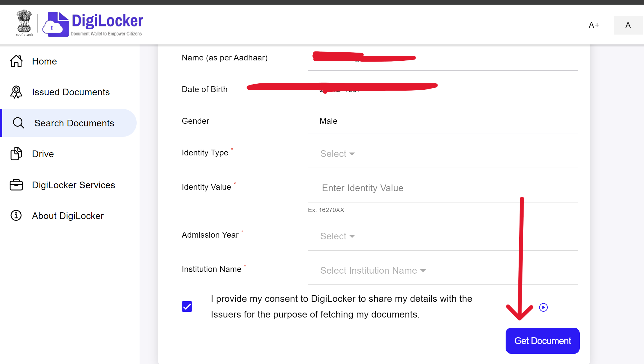The height and width of the screenshot is (364, 644).
Task: Open Drive using its sidebar icon
Action: point(16,154)
